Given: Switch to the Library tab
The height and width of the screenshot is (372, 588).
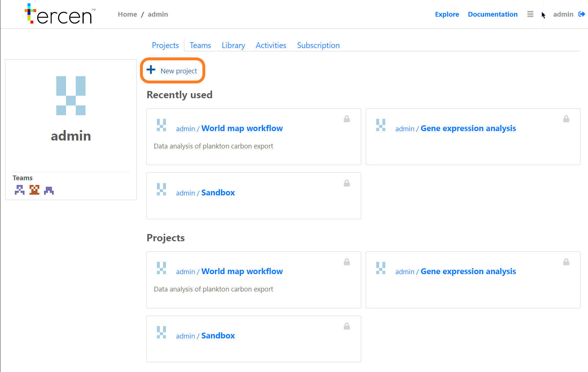Looking at the screenshot, I should click(233, 45).
